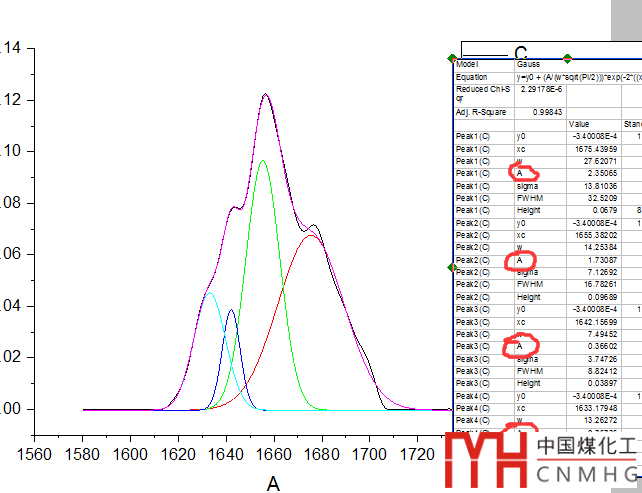Click the x-axis title A
Image resolution: width=642 pixels, height=493 pixels.
pos(272,484)
